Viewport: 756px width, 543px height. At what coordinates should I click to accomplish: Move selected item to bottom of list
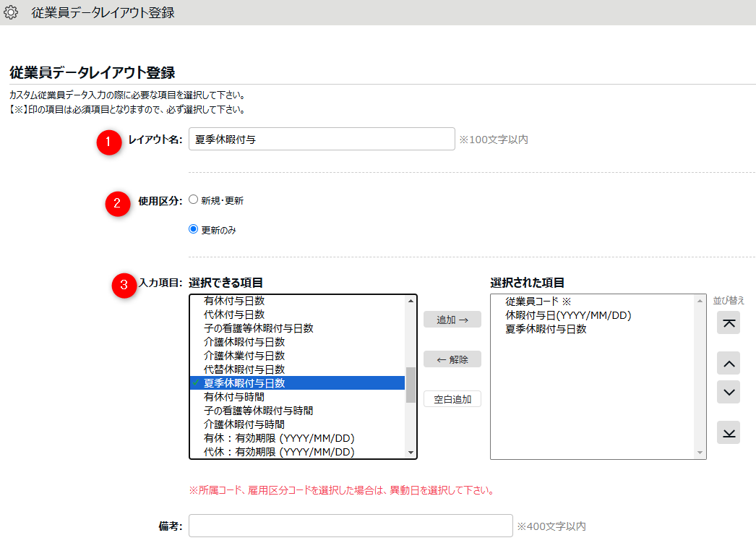728,432
